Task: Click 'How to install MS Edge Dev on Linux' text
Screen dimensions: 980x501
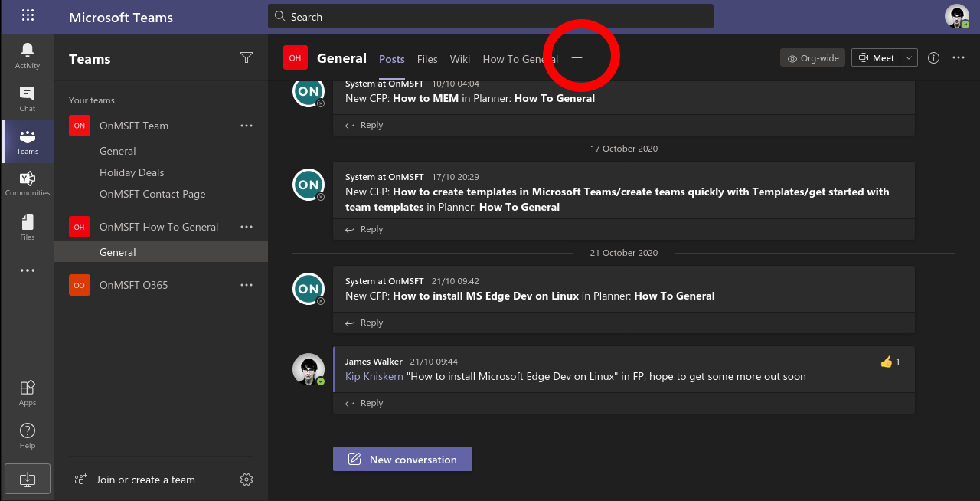Action: click(485, 296)
